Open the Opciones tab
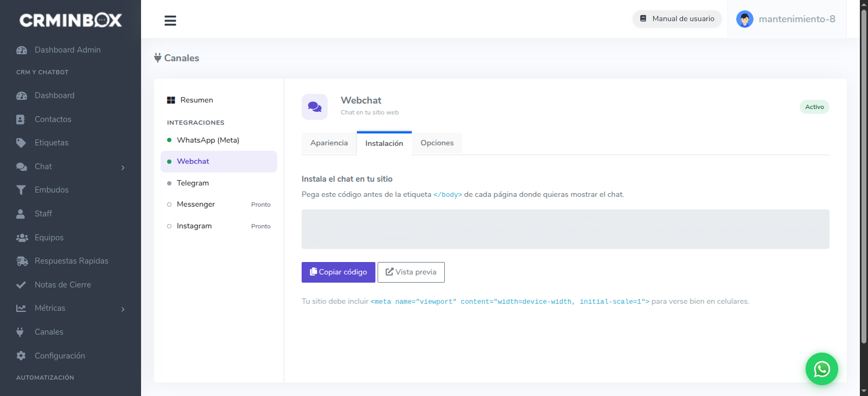 click(x=437, y=143)
